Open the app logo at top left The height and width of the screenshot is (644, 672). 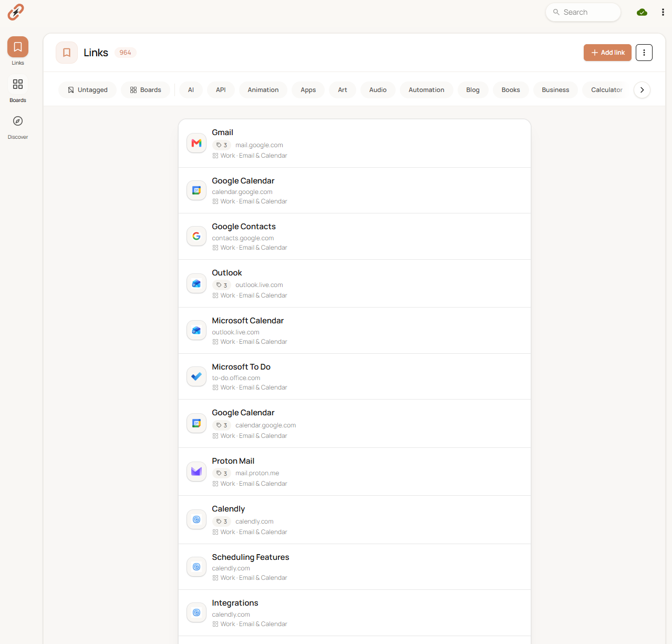[16, 12]
